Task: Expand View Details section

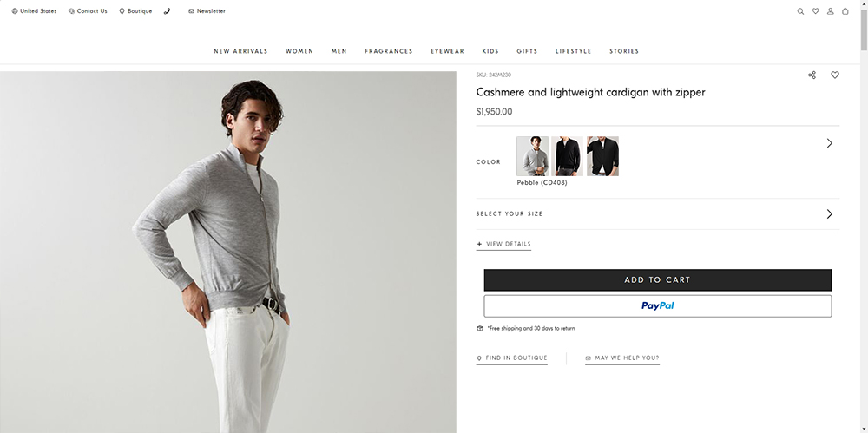Action: tap(503, 244)
